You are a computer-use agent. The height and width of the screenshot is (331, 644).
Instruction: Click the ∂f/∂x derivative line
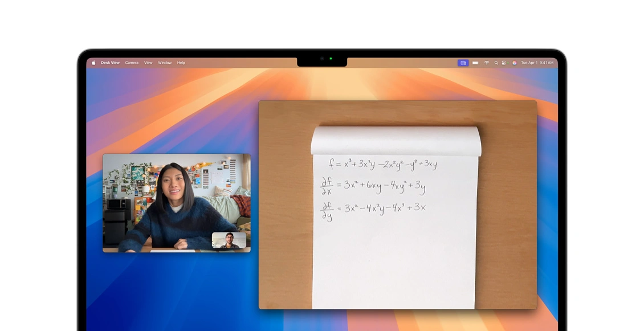pos(373,185)
